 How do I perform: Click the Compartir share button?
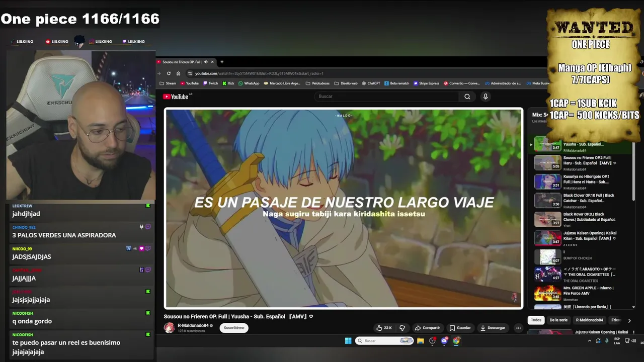point(427,328)
